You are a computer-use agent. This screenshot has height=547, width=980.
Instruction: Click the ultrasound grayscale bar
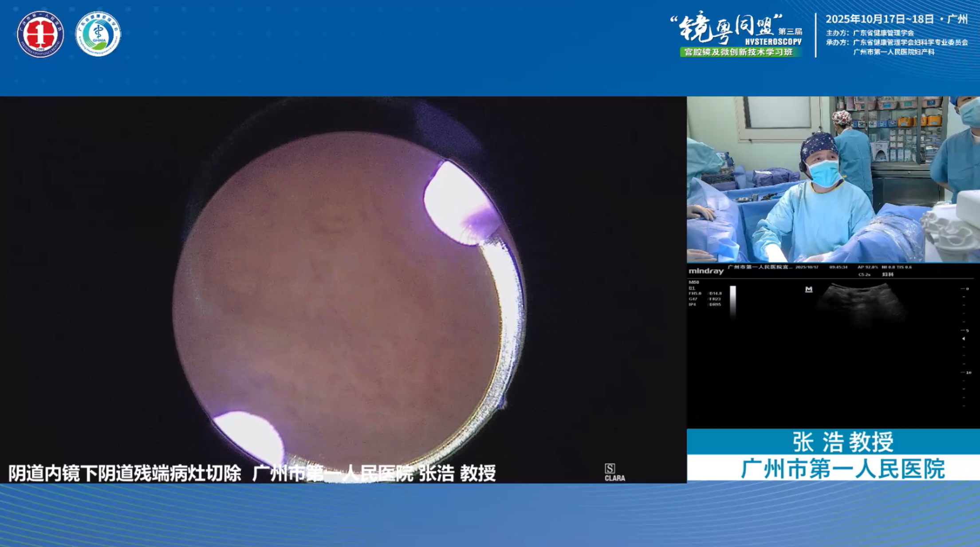pos(733,302)
